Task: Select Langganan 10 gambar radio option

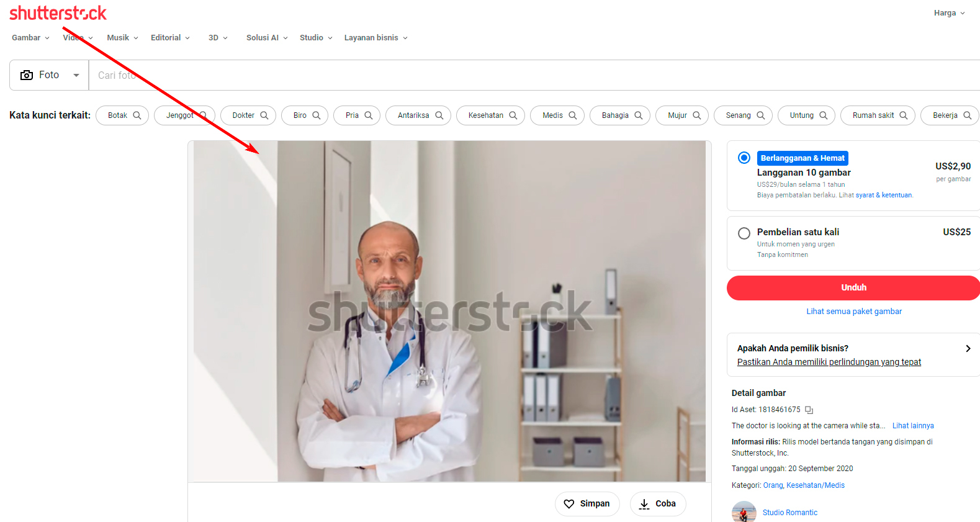Action: 744,158
